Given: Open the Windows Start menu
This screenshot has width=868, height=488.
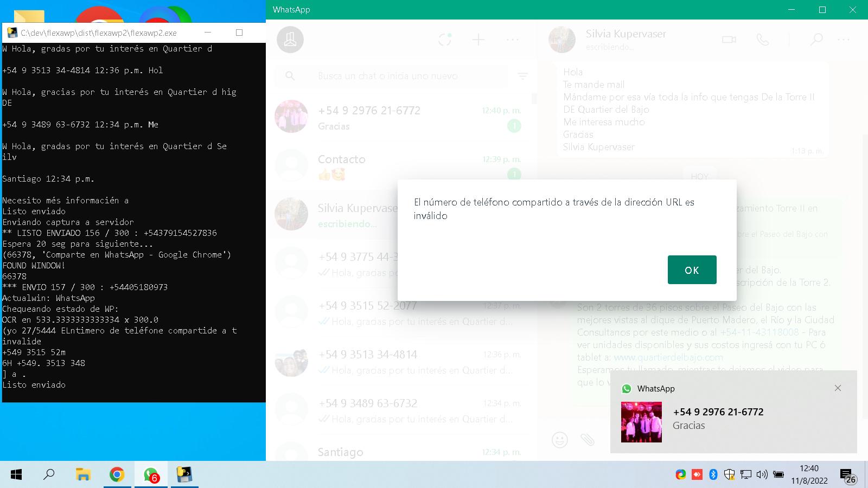Looking at the screenshot, I should pos(16,475).
